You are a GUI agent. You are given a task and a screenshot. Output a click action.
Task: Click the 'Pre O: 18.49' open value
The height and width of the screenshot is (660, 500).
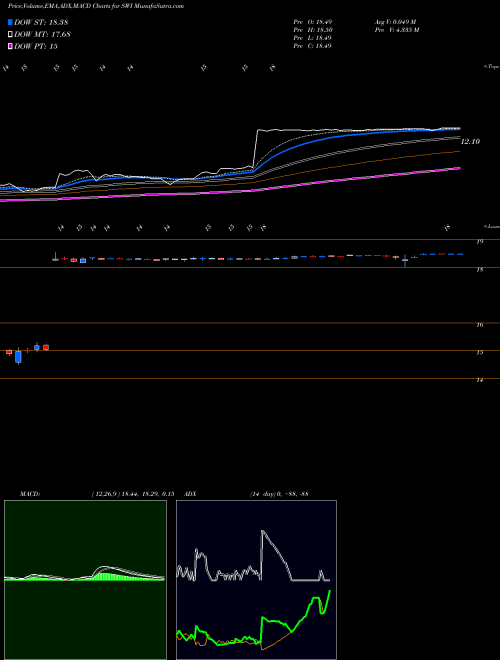point(312,22)
